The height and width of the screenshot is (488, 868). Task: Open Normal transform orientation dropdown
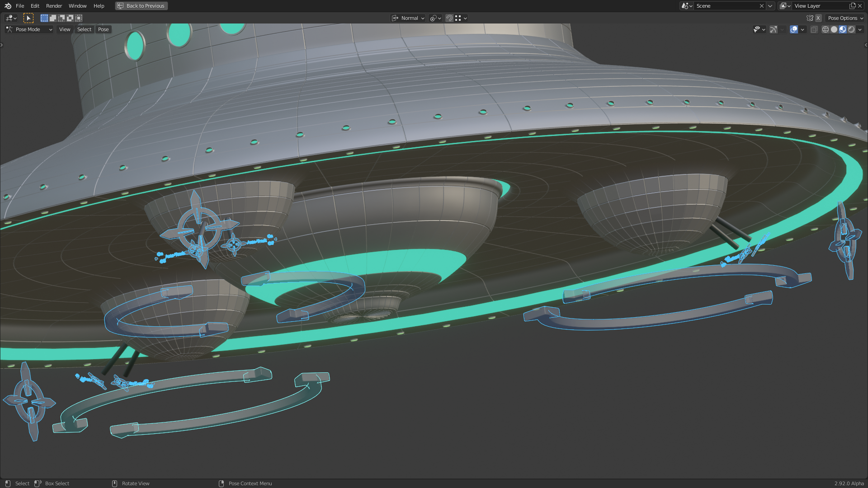pyautogui.click(x=408, y=18)
